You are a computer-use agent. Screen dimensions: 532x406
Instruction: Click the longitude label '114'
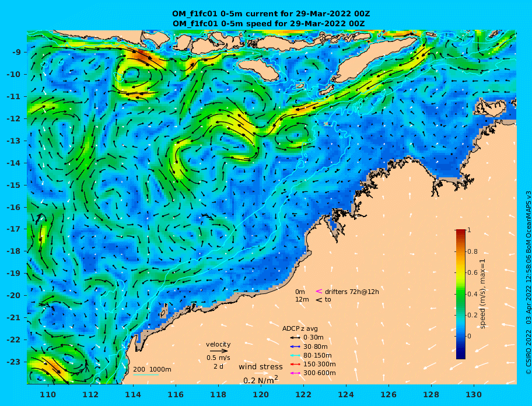pyautogui.click(x=133, y=394)
